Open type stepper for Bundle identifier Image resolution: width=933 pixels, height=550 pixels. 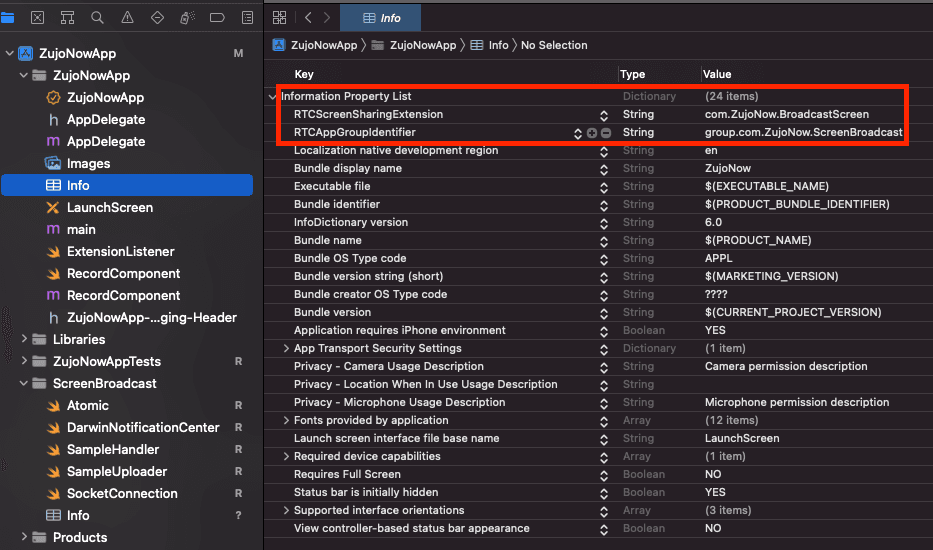pyautogui.click(x=604, y=205)
